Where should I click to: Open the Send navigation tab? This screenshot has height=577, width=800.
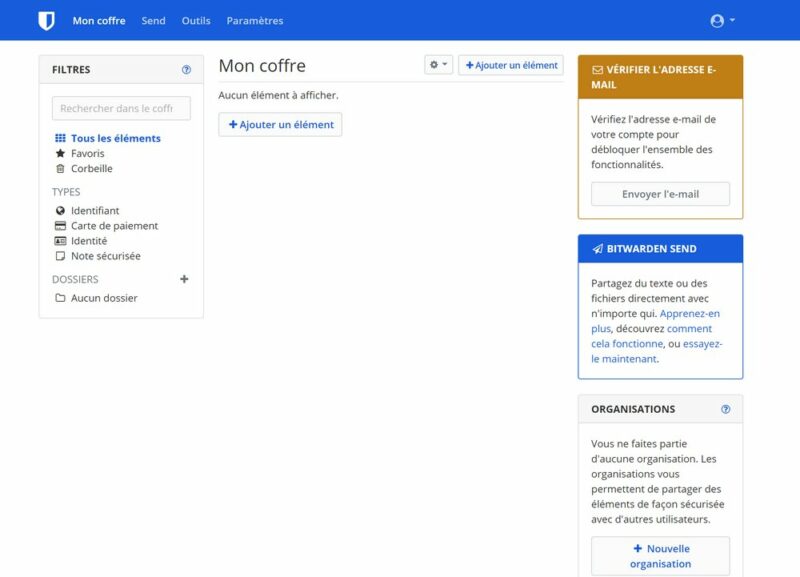[x=154, y=21]
